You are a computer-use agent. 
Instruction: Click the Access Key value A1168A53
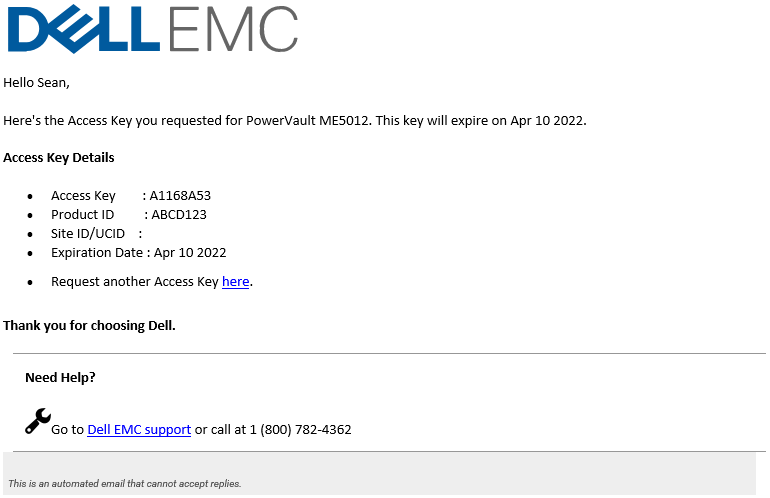pyautogui.click(x=180, y=196)
